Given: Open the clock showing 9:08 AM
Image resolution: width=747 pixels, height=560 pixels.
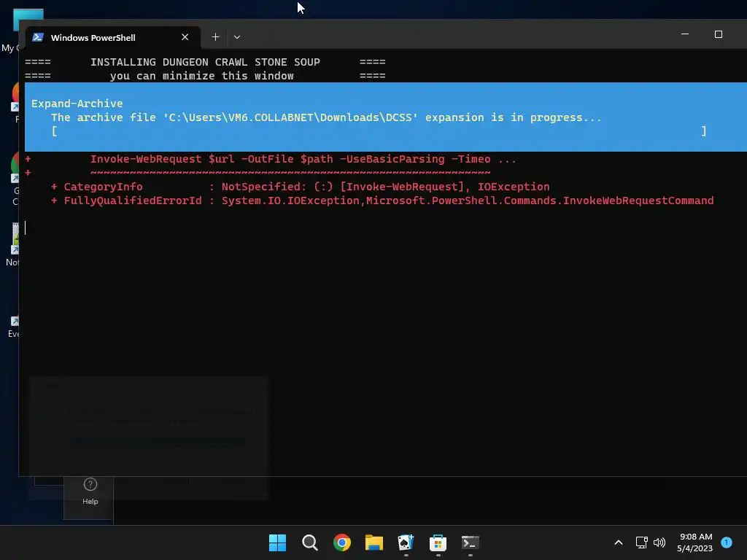Looking at the screenshot, I should (x=695, y=542).
